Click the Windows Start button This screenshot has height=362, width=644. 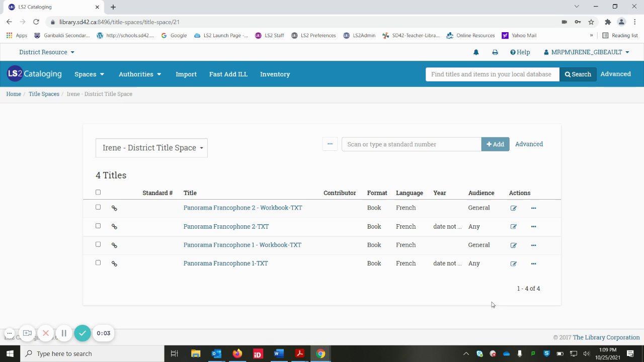10,353
